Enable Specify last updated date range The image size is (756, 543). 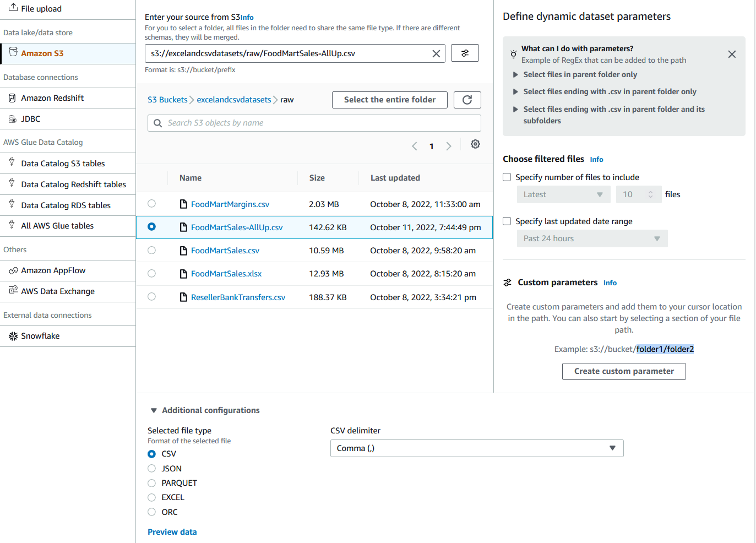[x=507, y=221]
